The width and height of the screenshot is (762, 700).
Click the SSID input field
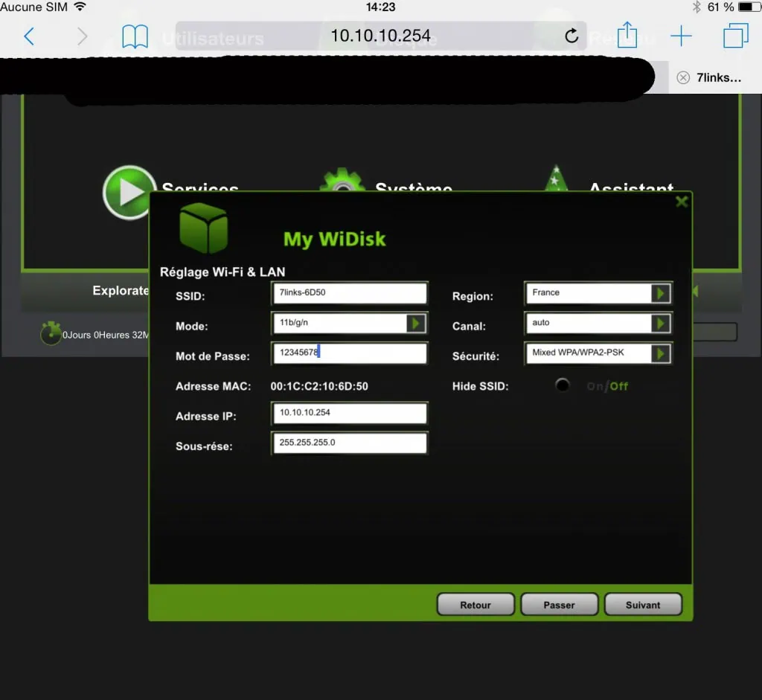point(349,293)
